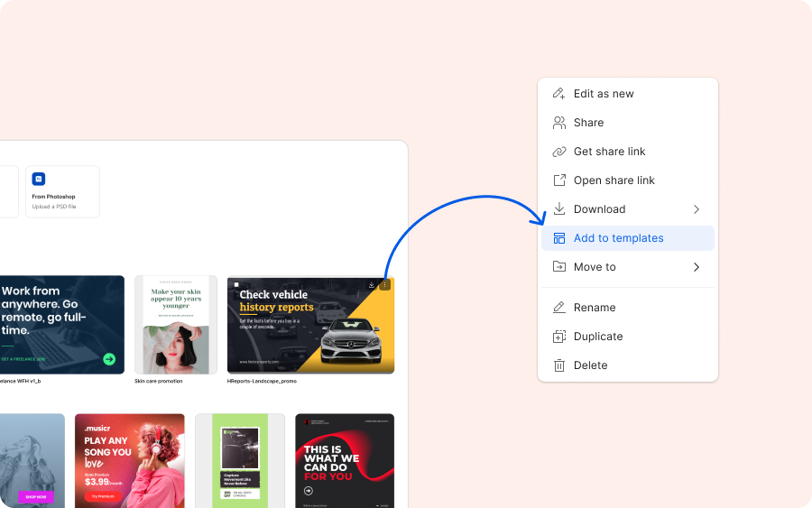
Task: Open the green camera design thumbnail
Action: tap(240, 461)
